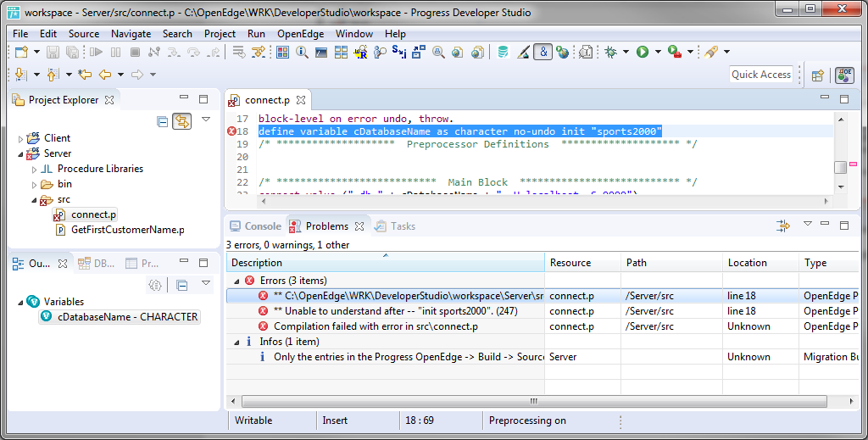Image resolution: width=868 pixels, height=440 pixels.
Task: Click the Open Perspective icon
Action: [x=818, y=75]
